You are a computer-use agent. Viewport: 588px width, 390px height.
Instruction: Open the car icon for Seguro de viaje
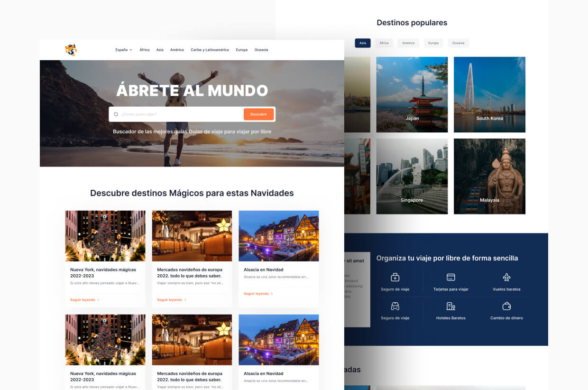pos(395,306)
